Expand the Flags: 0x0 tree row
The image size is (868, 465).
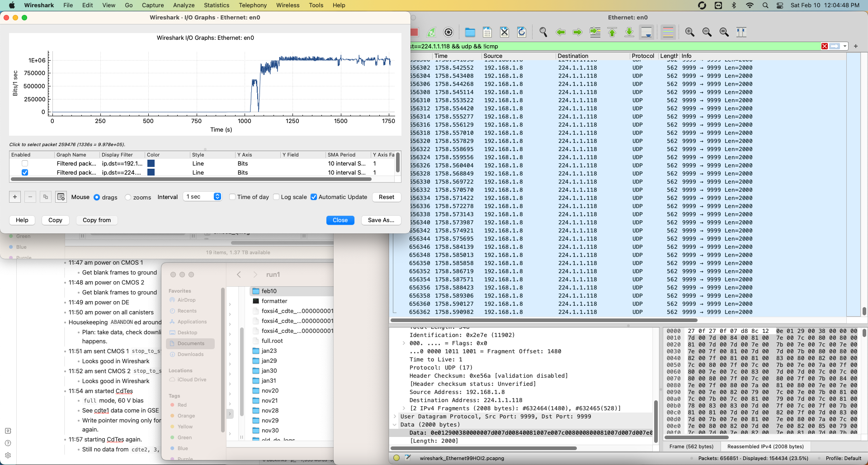click(404, 343)
